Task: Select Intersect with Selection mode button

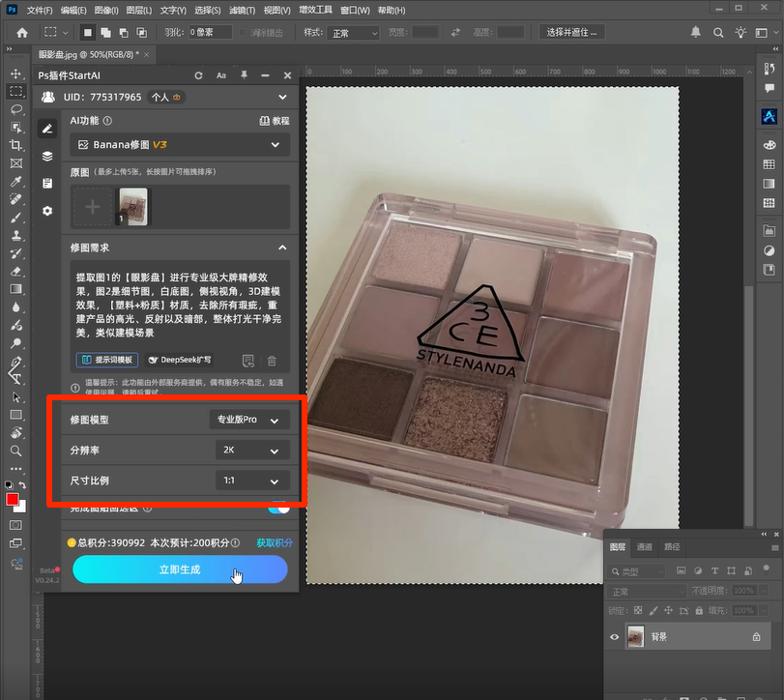Action: point(141,33)
